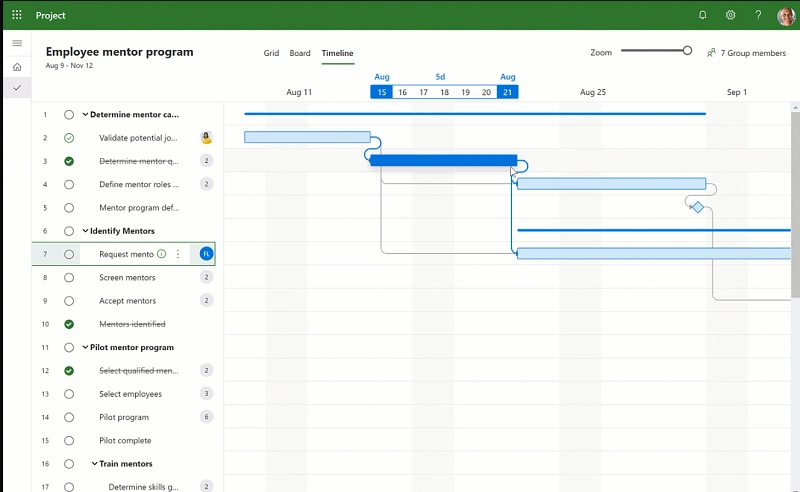Mark Select employees task complete
This screenshot has width=800, height=492.
[x=69, y=394]
